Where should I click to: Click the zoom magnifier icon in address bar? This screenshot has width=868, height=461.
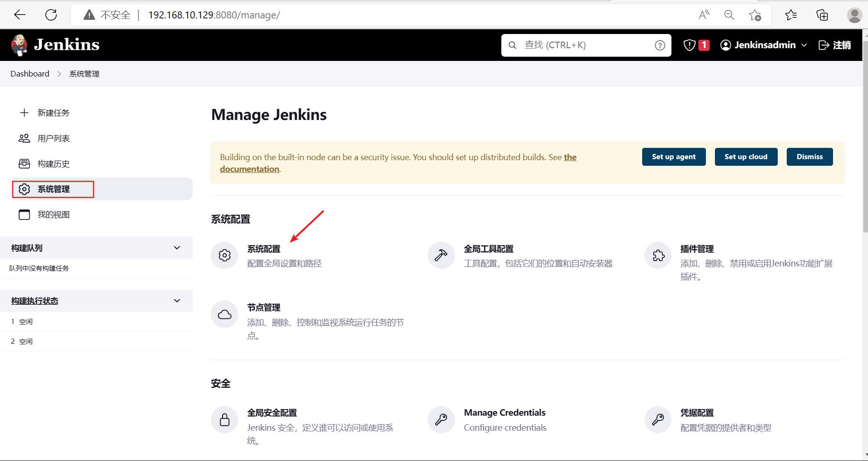729,15
